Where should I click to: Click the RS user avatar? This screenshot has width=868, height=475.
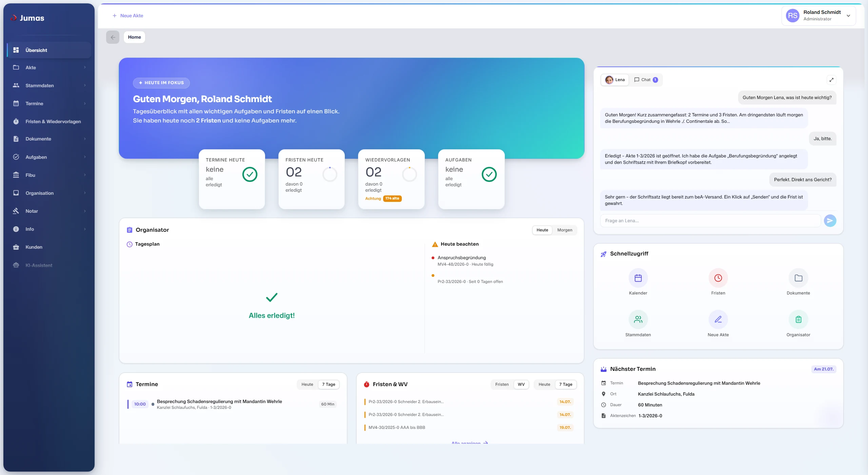792,16
